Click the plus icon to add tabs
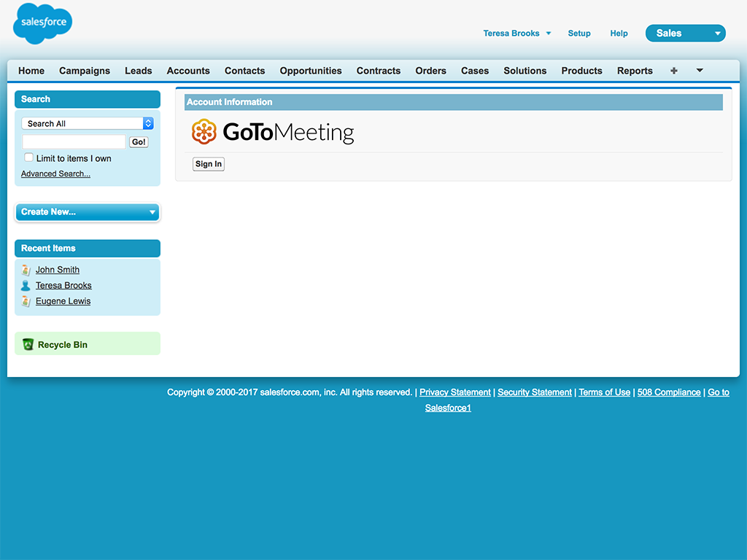 coord(673,70)
